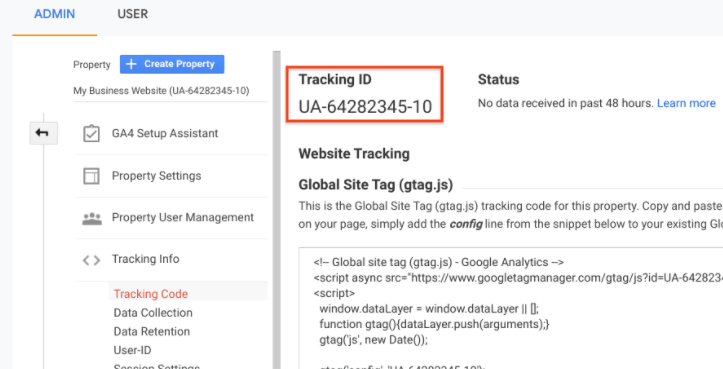Click the vertical scrollbar beside the sidebar
The image size is (723, 369).
click(x=277, y=210)
